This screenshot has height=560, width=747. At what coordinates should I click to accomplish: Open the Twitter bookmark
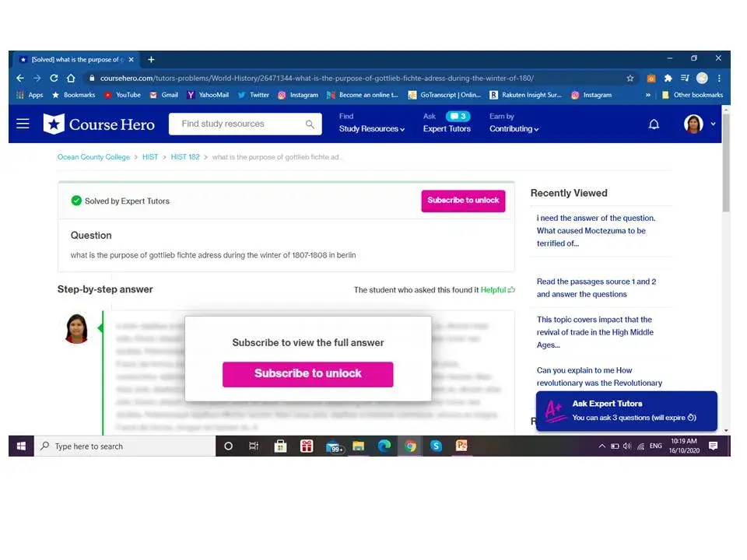pyautogui.click(x=254, y=95)
